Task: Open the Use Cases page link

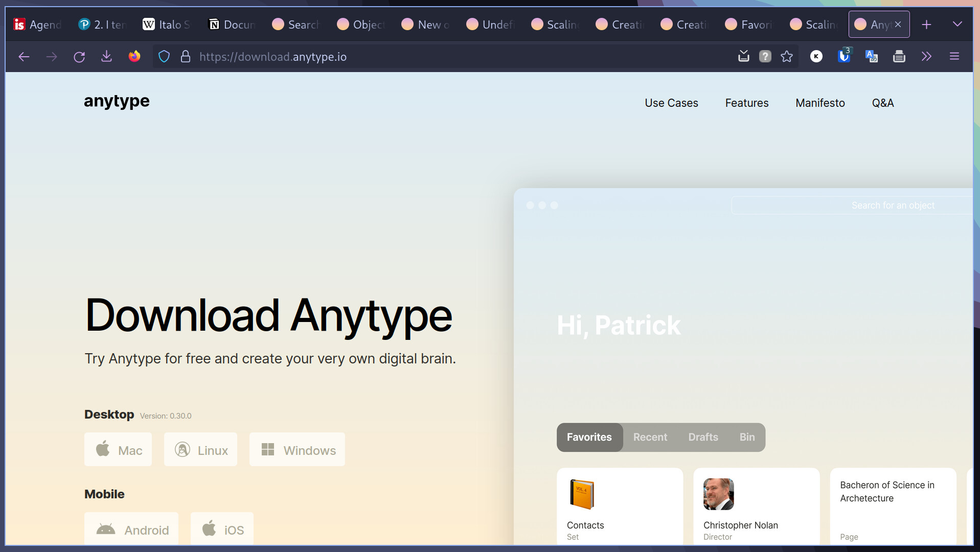Action: [x=671, y=103]
